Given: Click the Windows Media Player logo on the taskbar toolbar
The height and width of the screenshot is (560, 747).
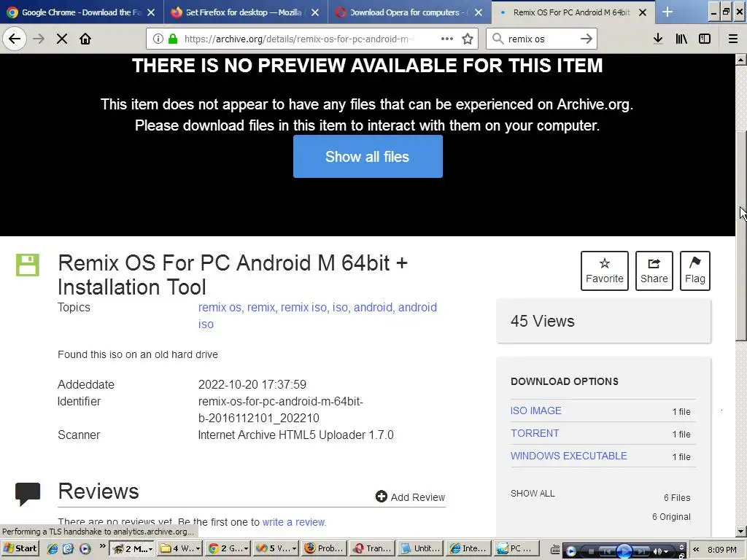Looking at the screenshot, I should pyautogui.click(x=570, y=551).
